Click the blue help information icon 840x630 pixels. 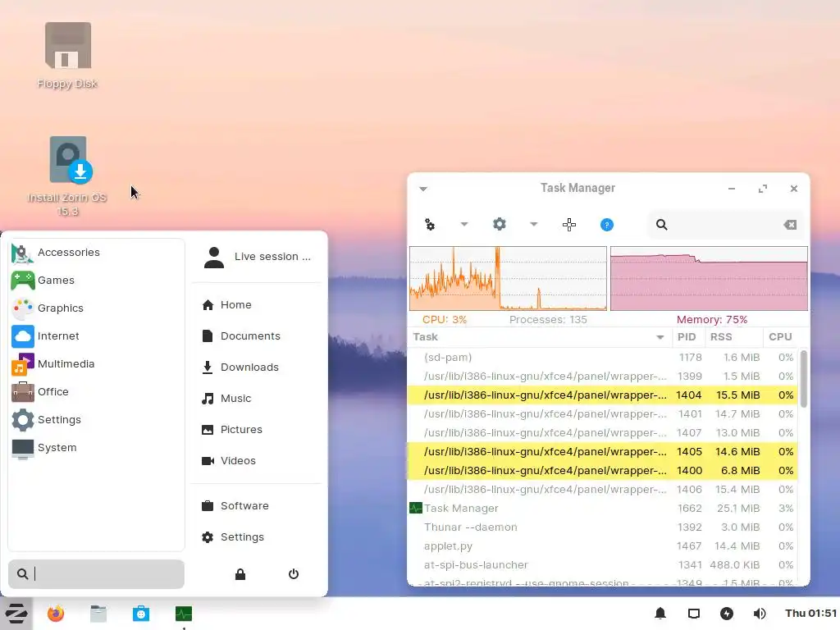607,225
